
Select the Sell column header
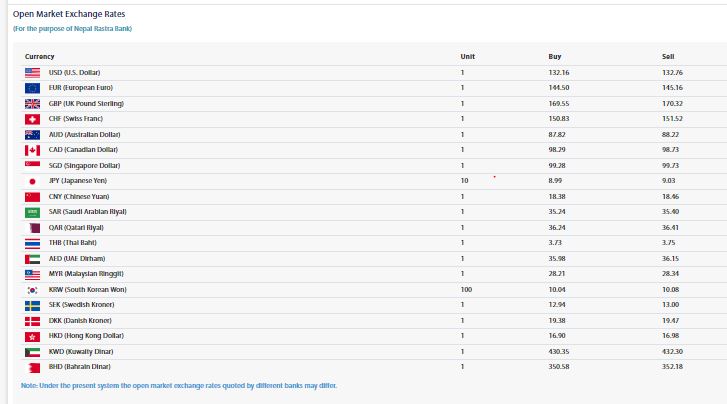point(668,56)
